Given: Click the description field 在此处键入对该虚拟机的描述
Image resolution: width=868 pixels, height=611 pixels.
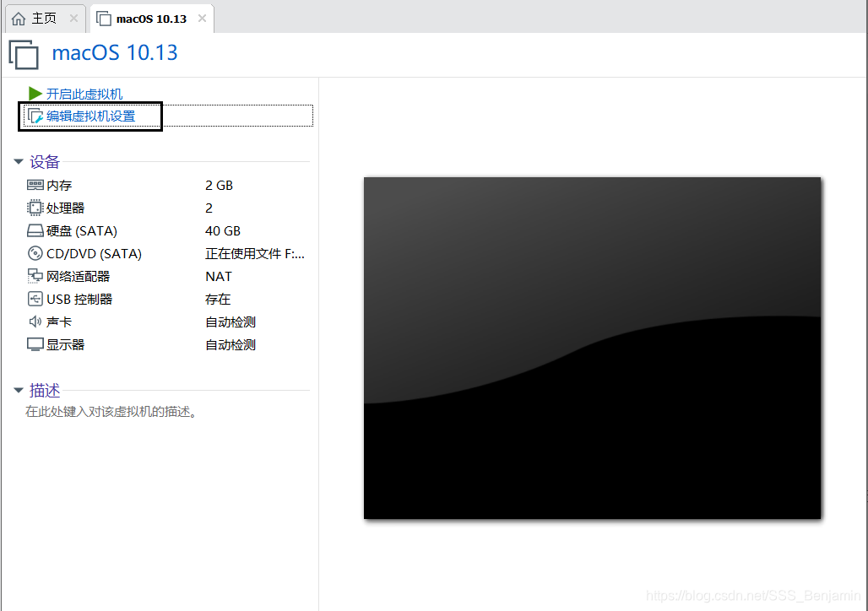Looking at the screenshot, I should [x=111, y=412].
